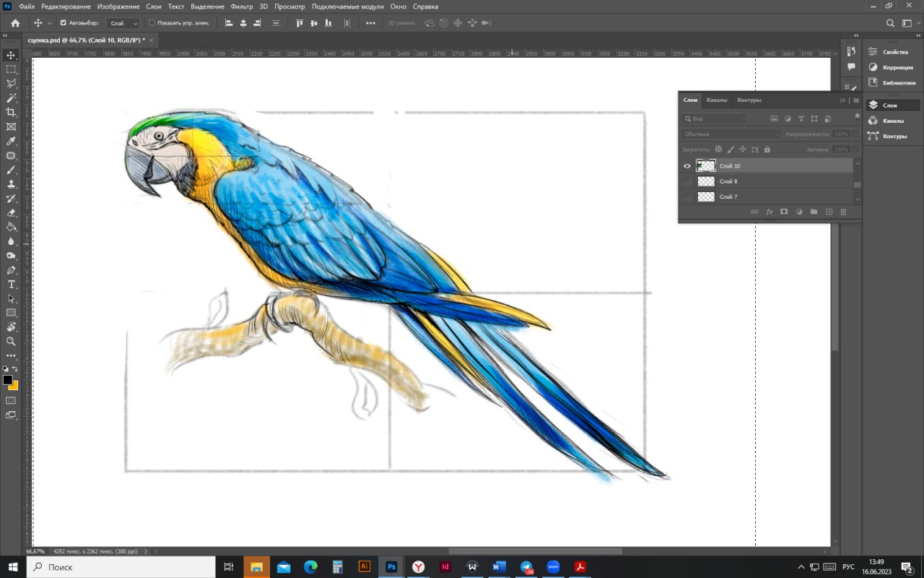Show Слой 7 visibility box
The image size is (924, 578).
point(687,197)
